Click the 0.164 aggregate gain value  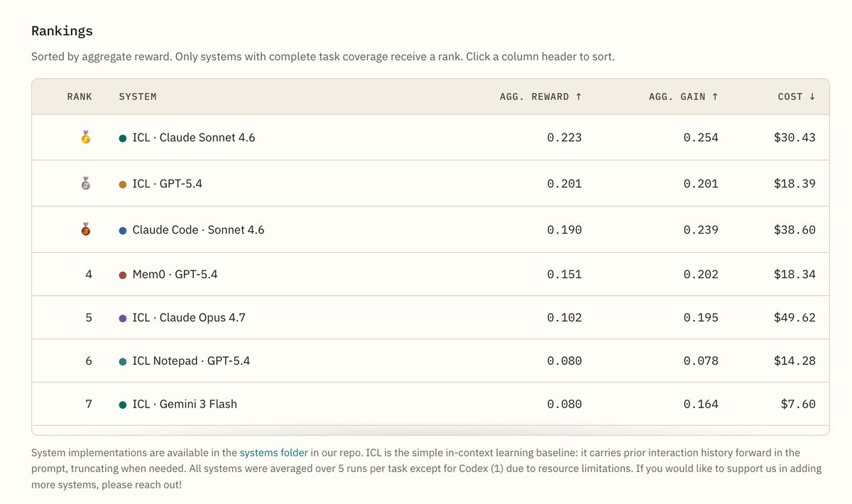(701, 405)
